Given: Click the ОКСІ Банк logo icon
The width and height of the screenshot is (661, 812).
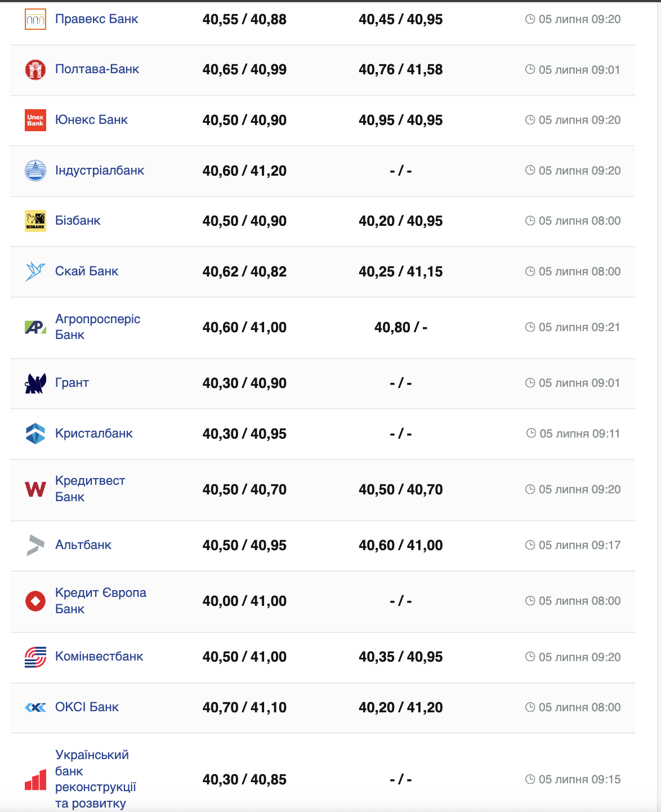Looking at the screenshot, I should coord(35,707).
